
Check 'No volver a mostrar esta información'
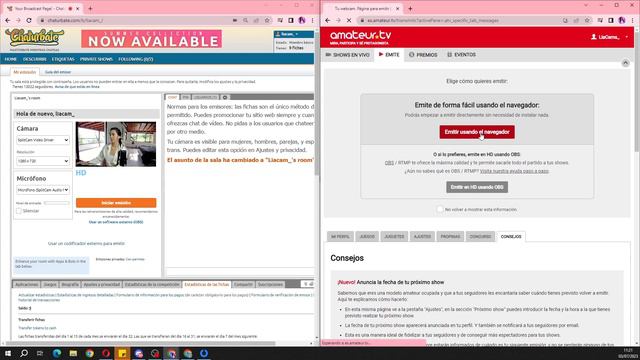pyautogui.click(x=440, y=209)
